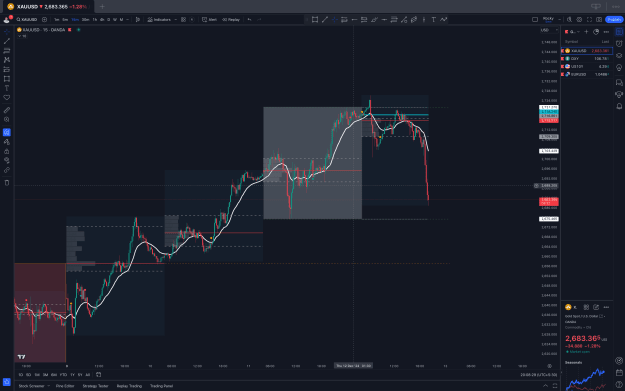Screen dimensions: 625x391
Task: Select the 30m timeframe
Action: pyautogui.click(x=85, y=20)
